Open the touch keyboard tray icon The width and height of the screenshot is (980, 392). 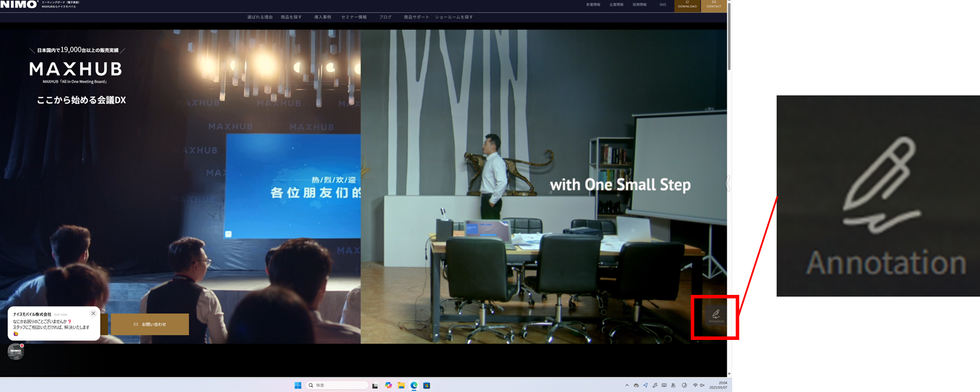click(664, 386)
